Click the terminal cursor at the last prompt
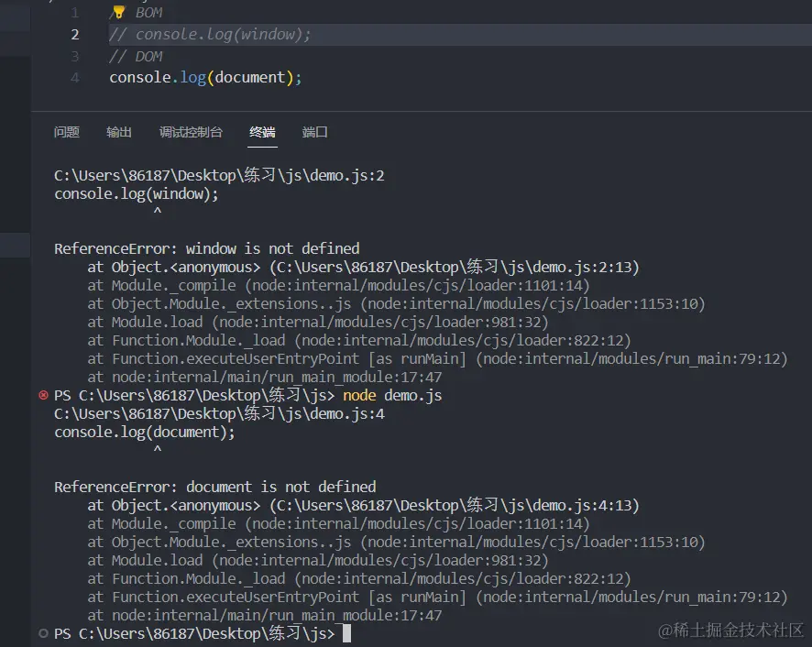This screenshot has height=647, width=812. (x=346, y=633)
